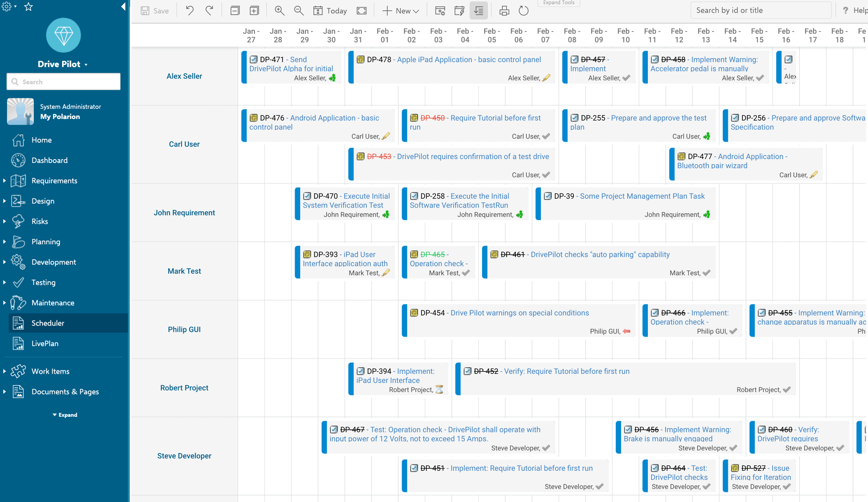Screen dimensions: 868x502
Task: Open the settings gear menu
Action: point(9,6)
